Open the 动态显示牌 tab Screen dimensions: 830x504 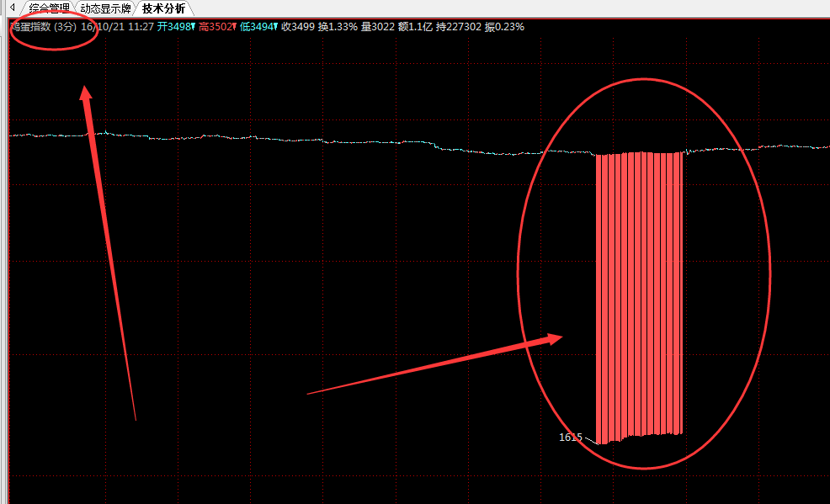(105, 8)
